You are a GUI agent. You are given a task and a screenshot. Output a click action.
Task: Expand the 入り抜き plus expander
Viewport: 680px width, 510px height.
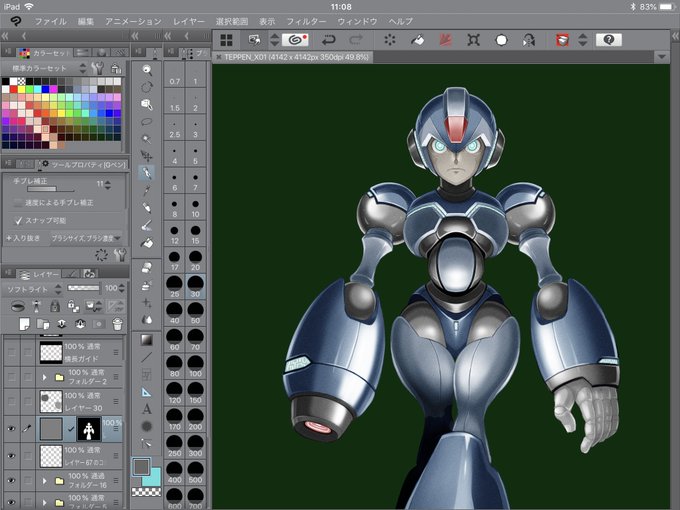[9, 238]
